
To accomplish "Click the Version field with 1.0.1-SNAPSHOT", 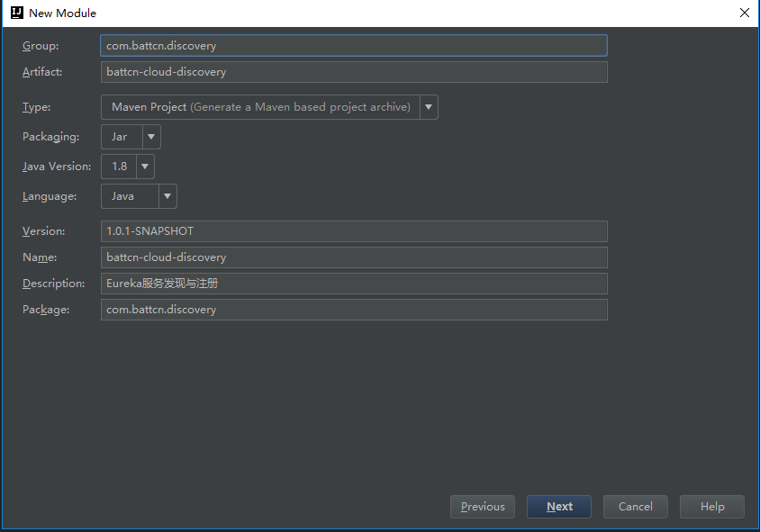I will click(354, 231).
